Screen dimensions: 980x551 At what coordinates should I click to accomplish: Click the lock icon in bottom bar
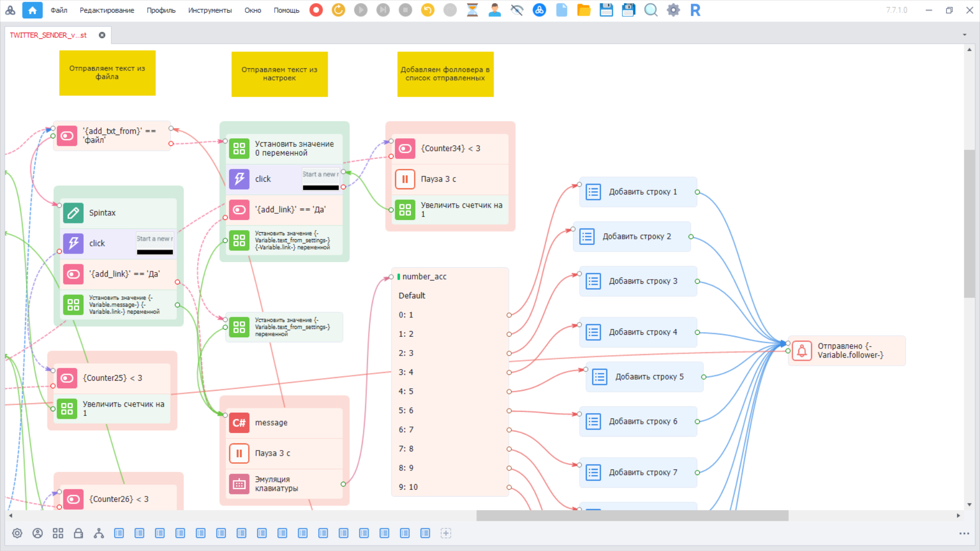pyautogui.click(x=78, y=533)
